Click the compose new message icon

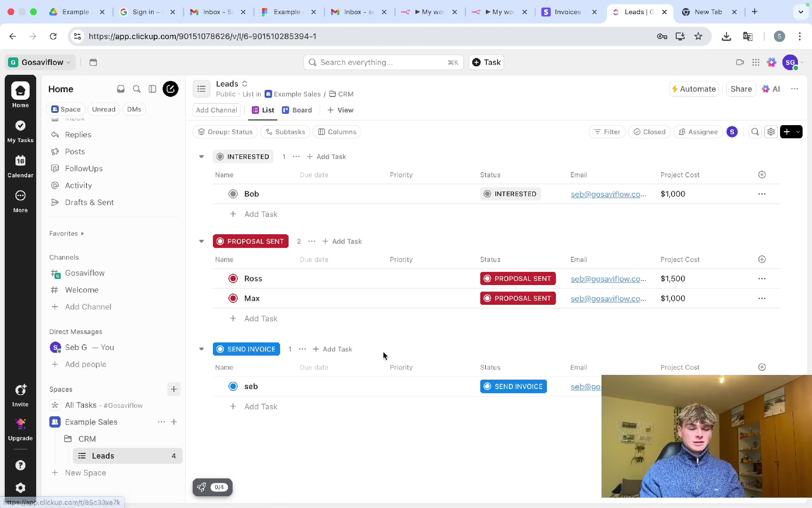[x=170, y=89]
